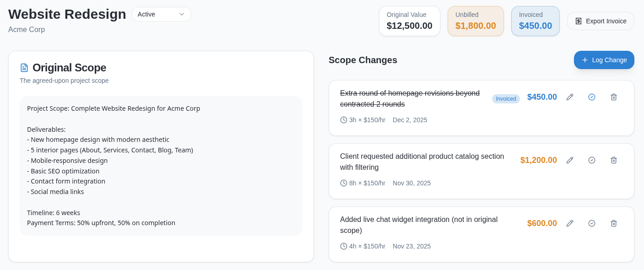
Task: Delete the product catalog section change
Action: pyautogui.click(x=614, y=160)
